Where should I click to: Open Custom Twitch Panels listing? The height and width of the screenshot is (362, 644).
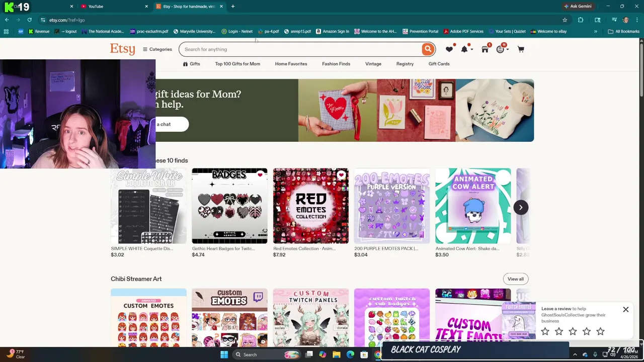click(311, 318)
